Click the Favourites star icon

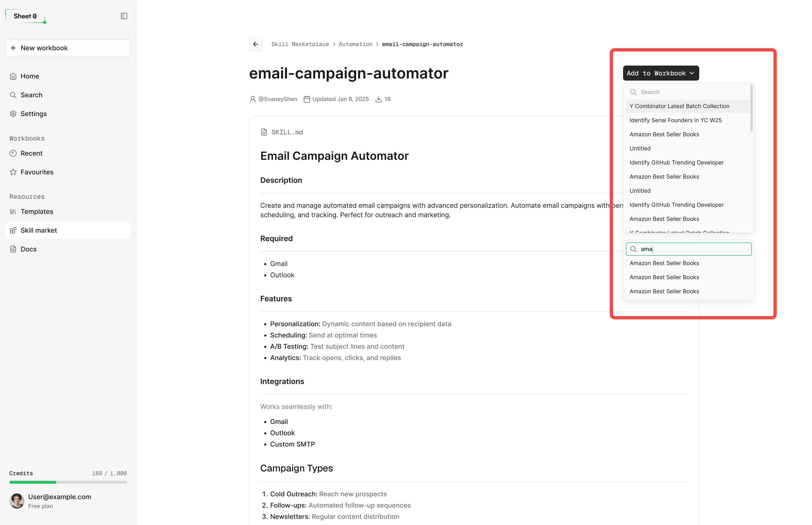13,172
